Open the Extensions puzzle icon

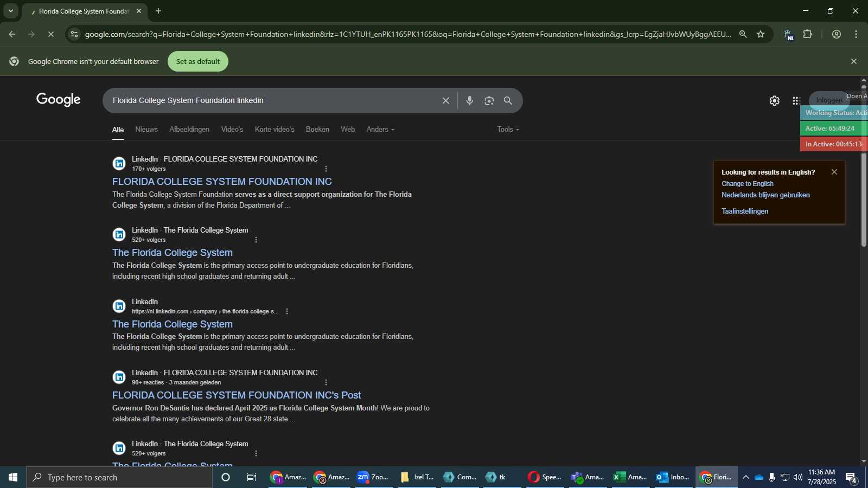click(x=808, y=34)
